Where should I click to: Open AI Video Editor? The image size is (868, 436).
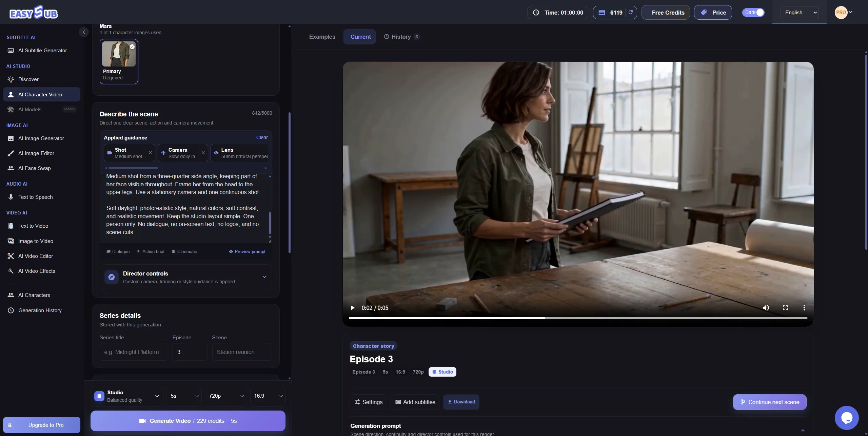click(x=42, y=256)
